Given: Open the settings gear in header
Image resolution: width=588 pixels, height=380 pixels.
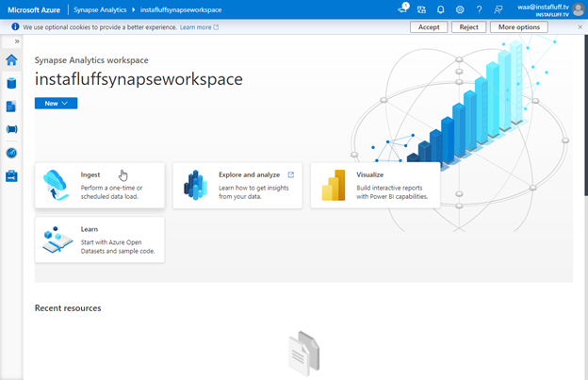Looking at the screenshot, I should tap(460, 9).
